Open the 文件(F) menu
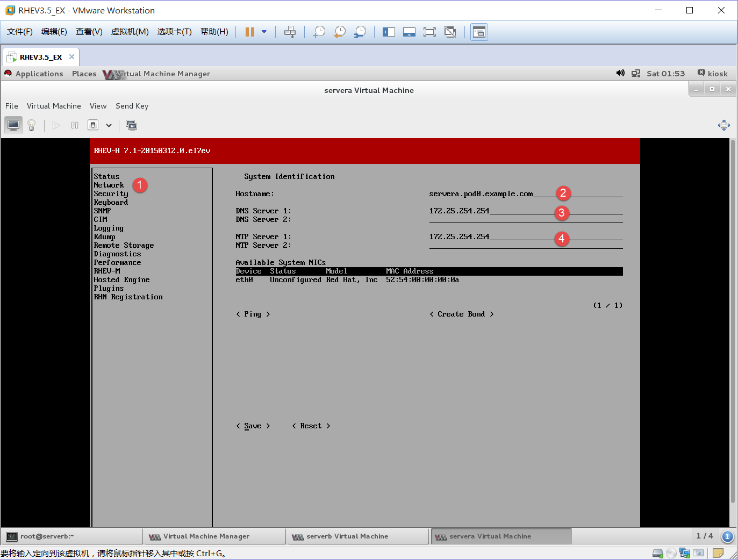Viewport: 738px width, 560px height. [x=20, y=32]
